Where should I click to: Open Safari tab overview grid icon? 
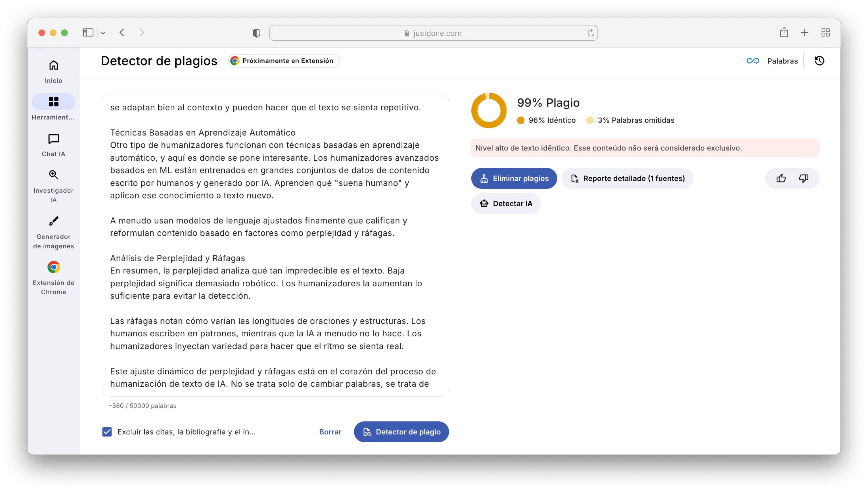coord(825,33)
